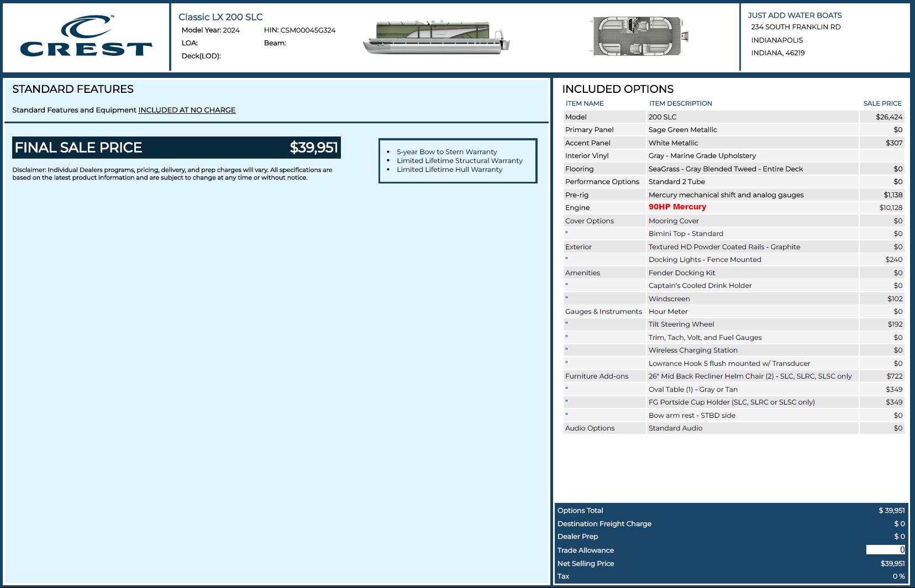Viewport: 915px width, 588px height.
Task: Click the $26,424 model price
Action: [889, 117]
